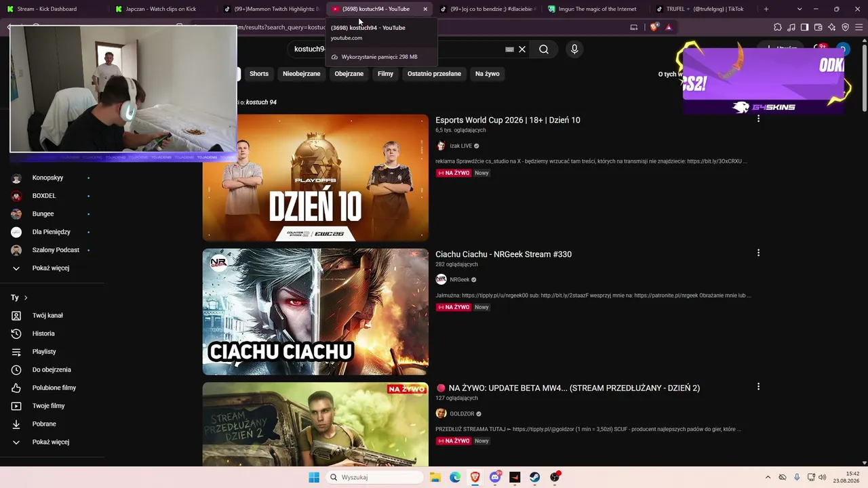The height and width of the screenshot is (488, 868).
Task: Start voice search with microphone icon
Action: point(574,49)
